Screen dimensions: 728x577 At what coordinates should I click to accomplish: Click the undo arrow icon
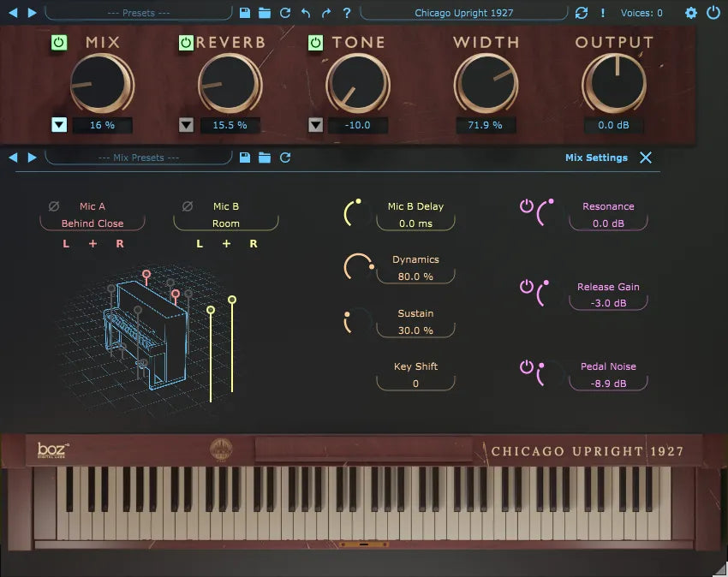307,13
